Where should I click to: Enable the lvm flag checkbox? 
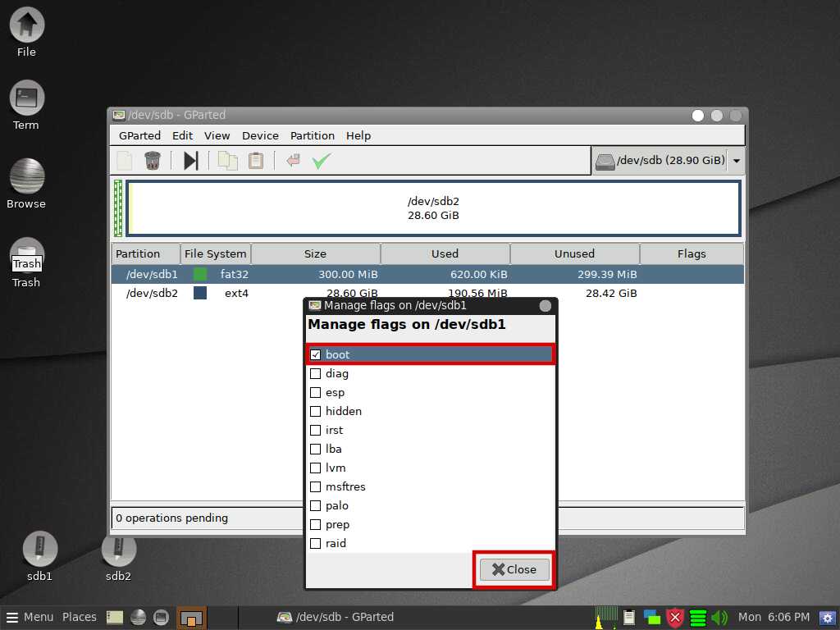tap(316, 468)
